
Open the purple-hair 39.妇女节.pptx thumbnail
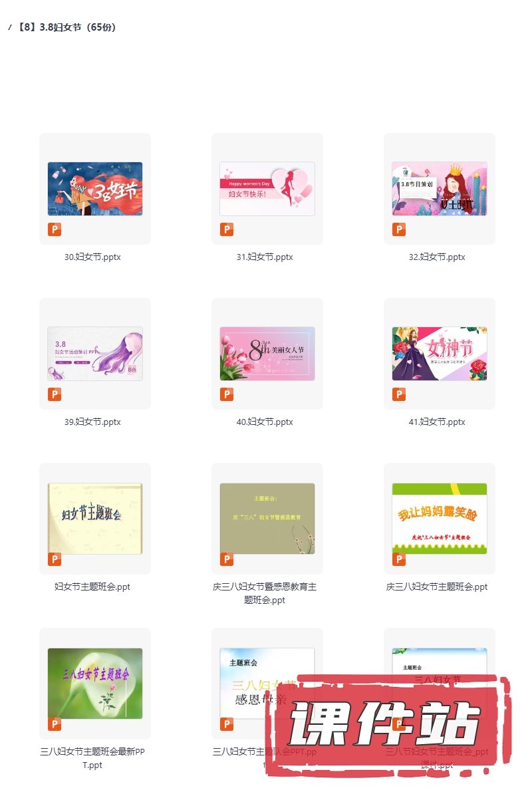click(x=95, y=354)
